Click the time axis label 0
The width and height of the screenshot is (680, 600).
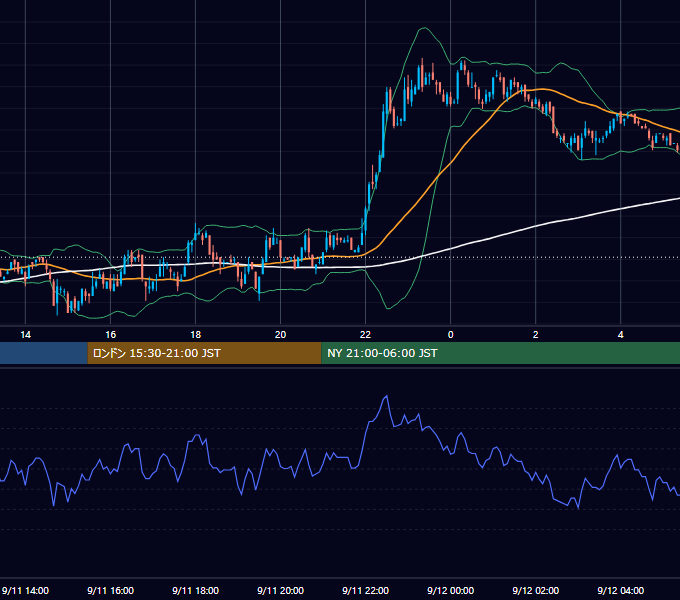[x=451, y=335]
